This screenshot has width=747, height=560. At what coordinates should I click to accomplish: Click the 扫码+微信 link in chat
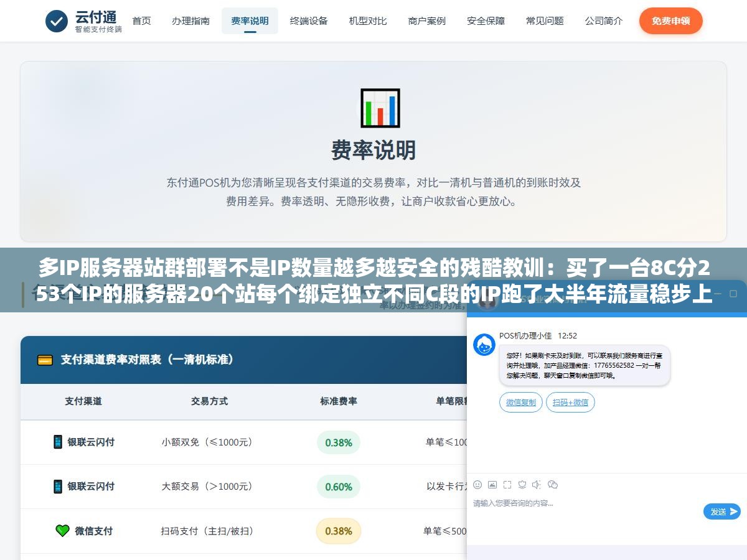[x=570, y=402]
